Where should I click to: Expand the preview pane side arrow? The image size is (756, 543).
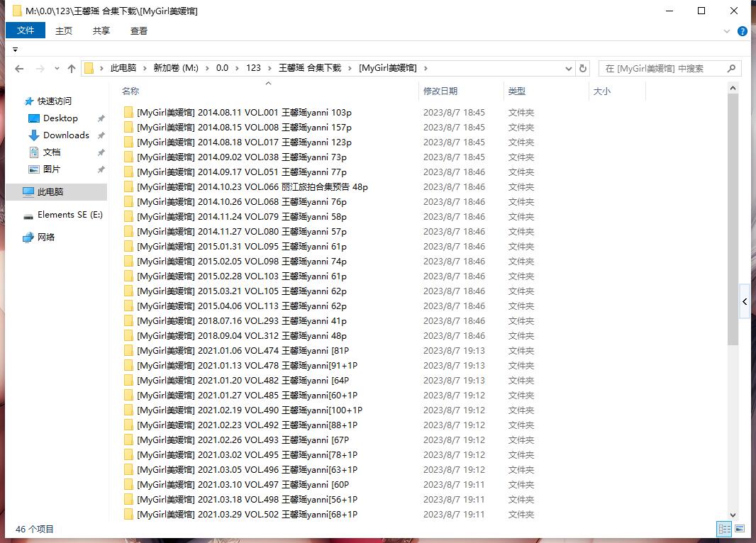click(x=745, y=302)
